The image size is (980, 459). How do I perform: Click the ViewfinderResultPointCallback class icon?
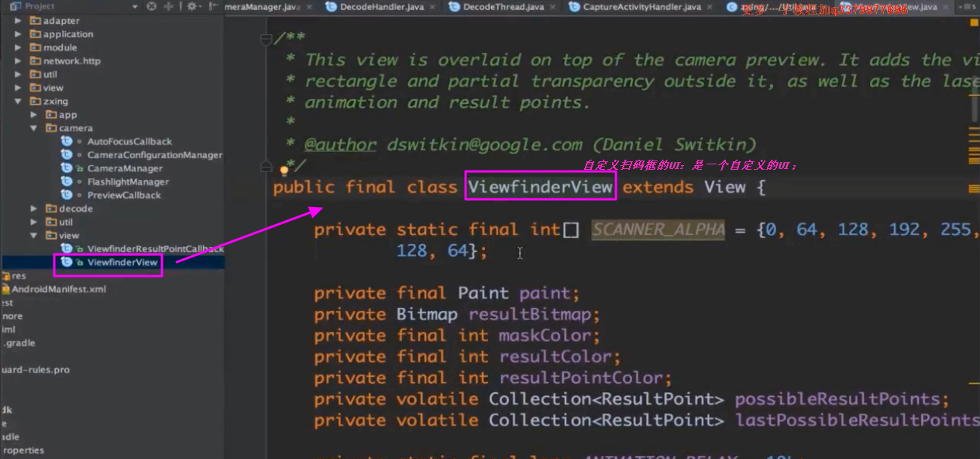coord(67,249)
